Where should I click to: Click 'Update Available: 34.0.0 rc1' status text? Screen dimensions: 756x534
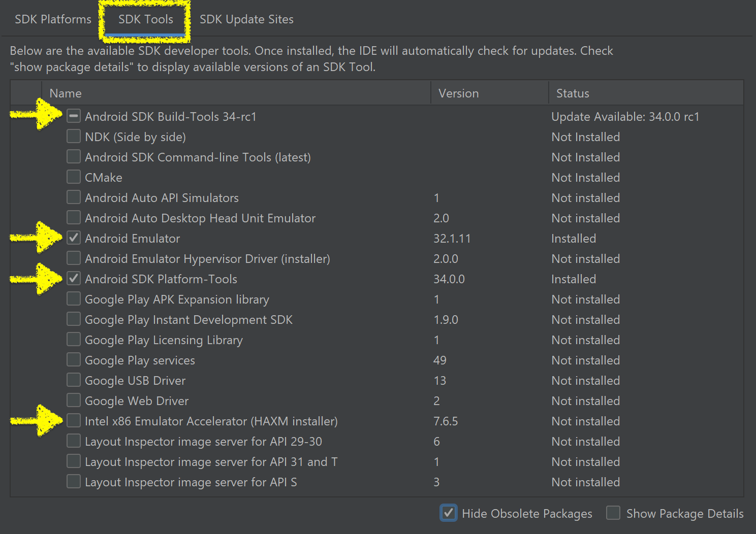tap(625, 117)
